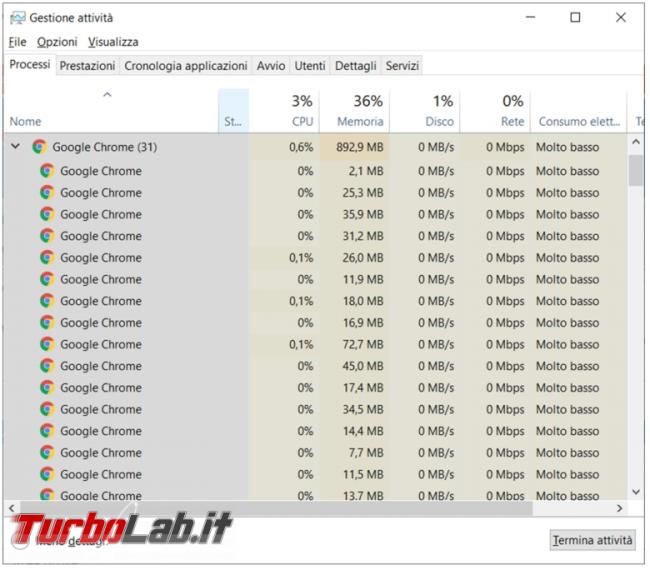Click the Chrome icon of the Google Chrome (31) group

point(40,147)
